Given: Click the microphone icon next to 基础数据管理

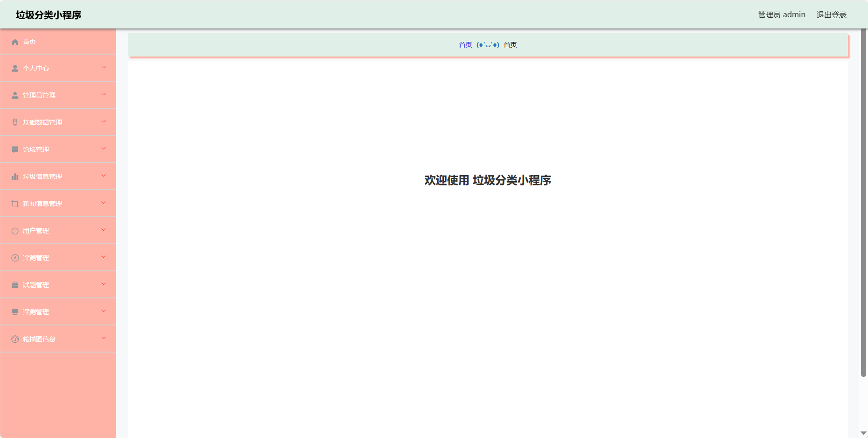Looking at the screenshot, I should [x=15, y=122].
